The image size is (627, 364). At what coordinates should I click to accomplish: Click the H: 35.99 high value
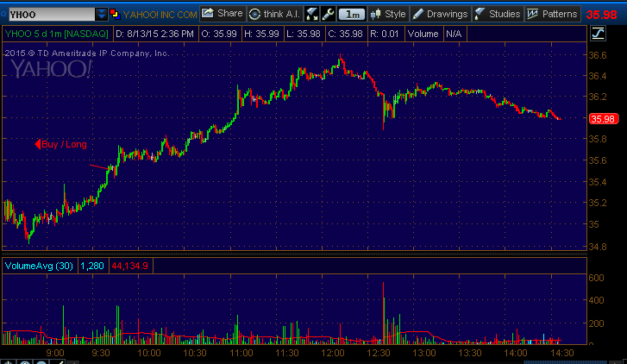tap(261, 34)
